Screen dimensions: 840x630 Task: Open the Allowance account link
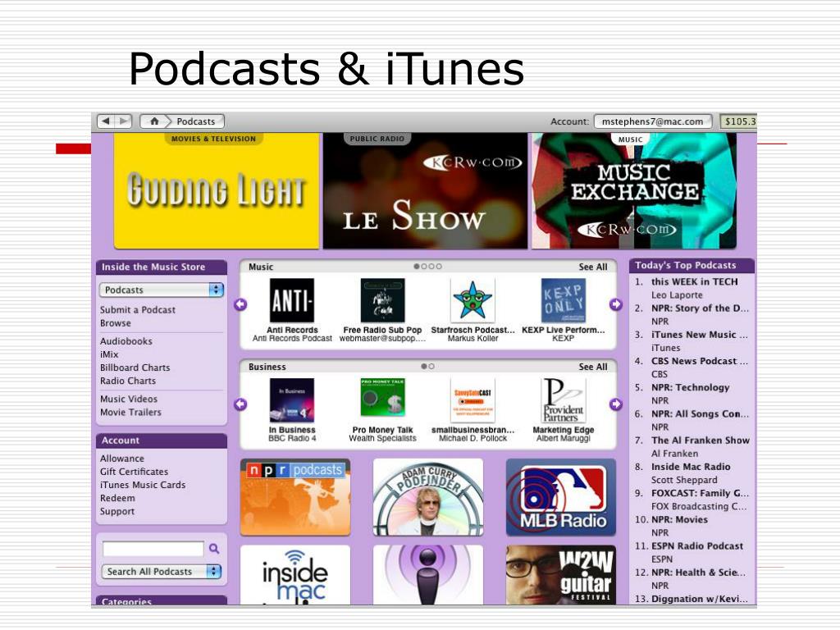pyautogui.click(x=122, y=459)
